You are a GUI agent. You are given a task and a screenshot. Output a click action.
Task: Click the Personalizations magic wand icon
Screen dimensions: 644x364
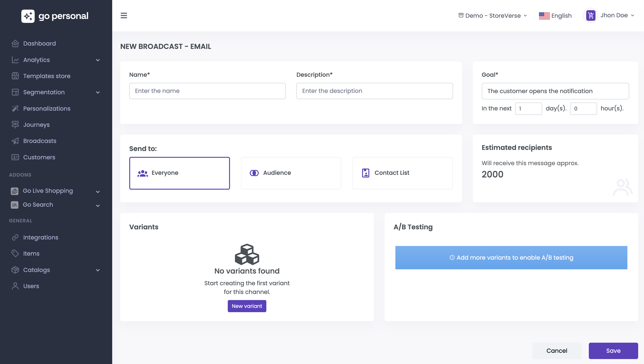15,108
